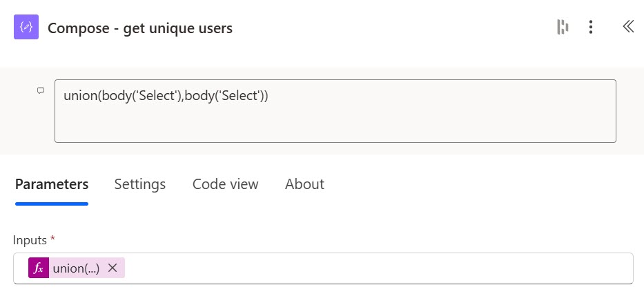
Task: Switch to the Parameters tab
Action: point(52,184)
